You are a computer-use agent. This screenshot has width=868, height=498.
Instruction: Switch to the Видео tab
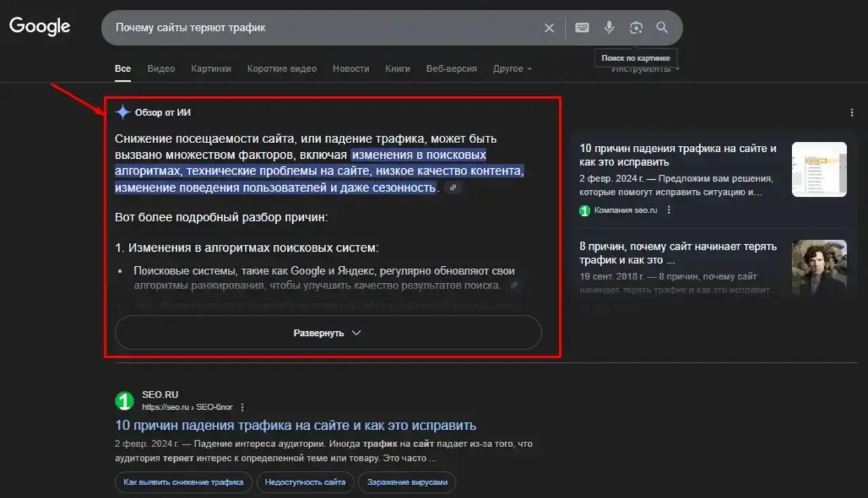(161, 69)
